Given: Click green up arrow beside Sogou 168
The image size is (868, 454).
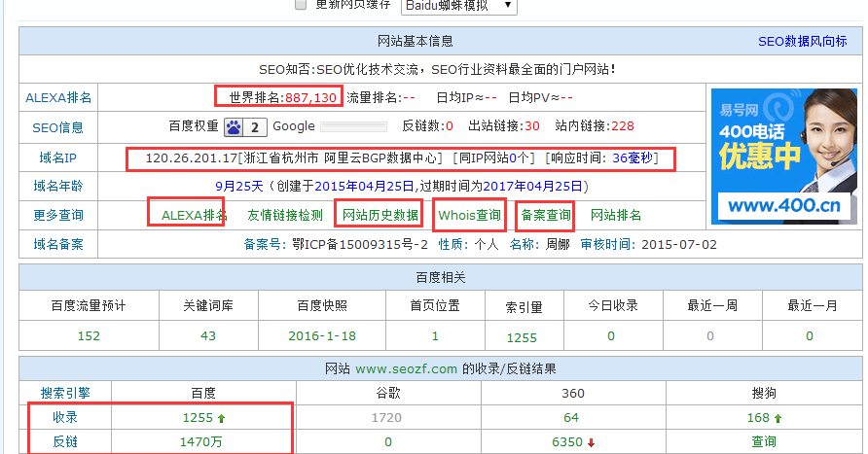Looking at the screenshot, I should pos(778,418).
